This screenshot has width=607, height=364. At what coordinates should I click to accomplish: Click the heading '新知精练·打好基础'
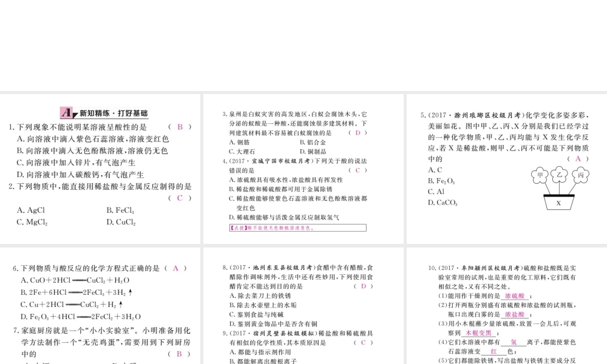(x=114, y=113)
